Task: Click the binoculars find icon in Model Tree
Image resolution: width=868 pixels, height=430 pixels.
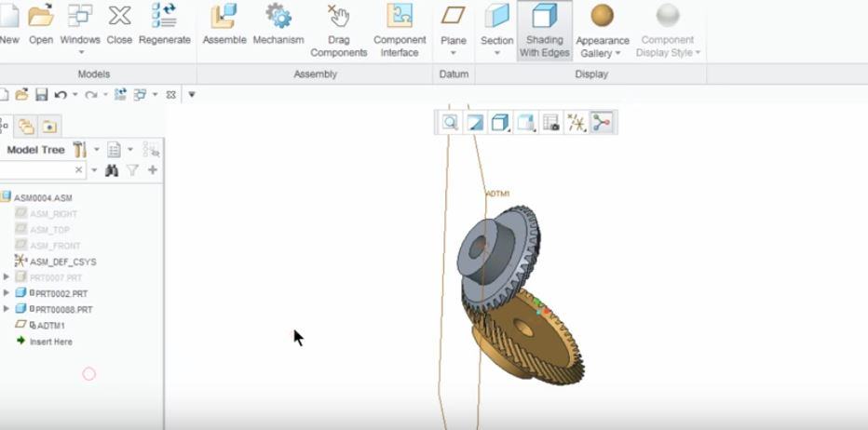Action: [112, 170]
